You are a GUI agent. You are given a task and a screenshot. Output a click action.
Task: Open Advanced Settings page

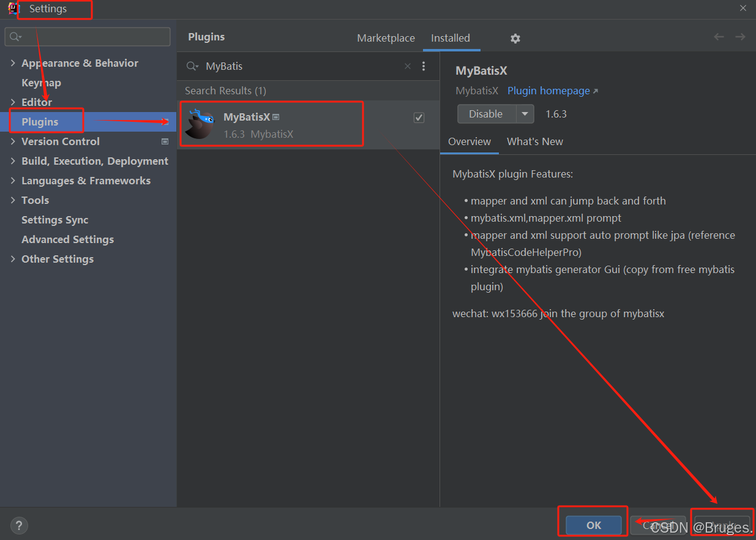point(67,239)
